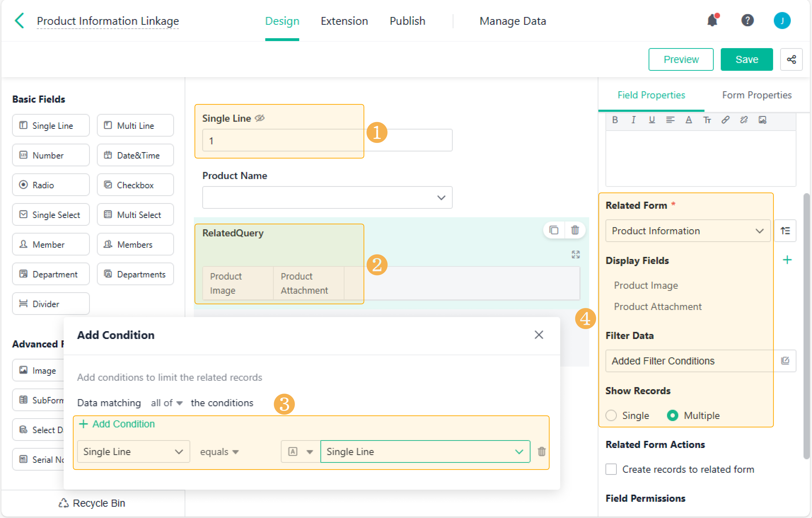Close the Add Condition dialog
This screenshot has width=812, height=518.
click(538, 335)
